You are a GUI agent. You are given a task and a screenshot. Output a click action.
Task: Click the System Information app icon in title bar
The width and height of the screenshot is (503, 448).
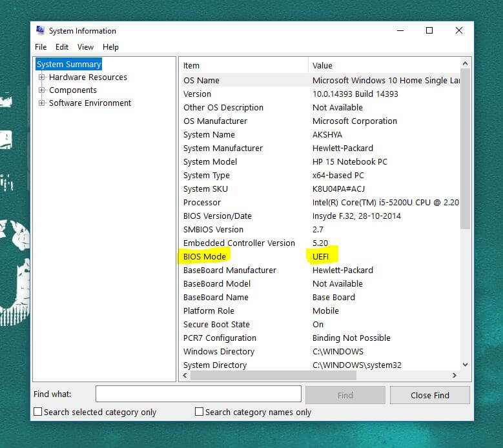tap(41, 30)
